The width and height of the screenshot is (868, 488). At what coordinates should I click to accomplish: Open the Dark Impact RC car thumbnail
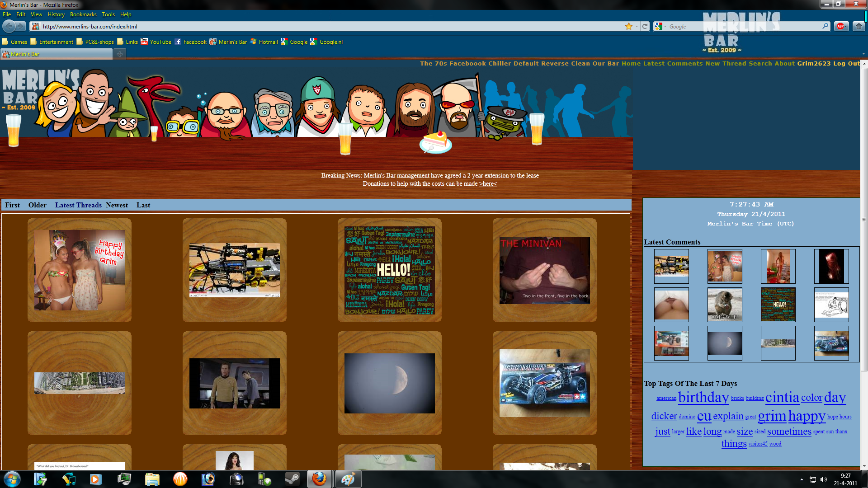click(x=545, y=383)
